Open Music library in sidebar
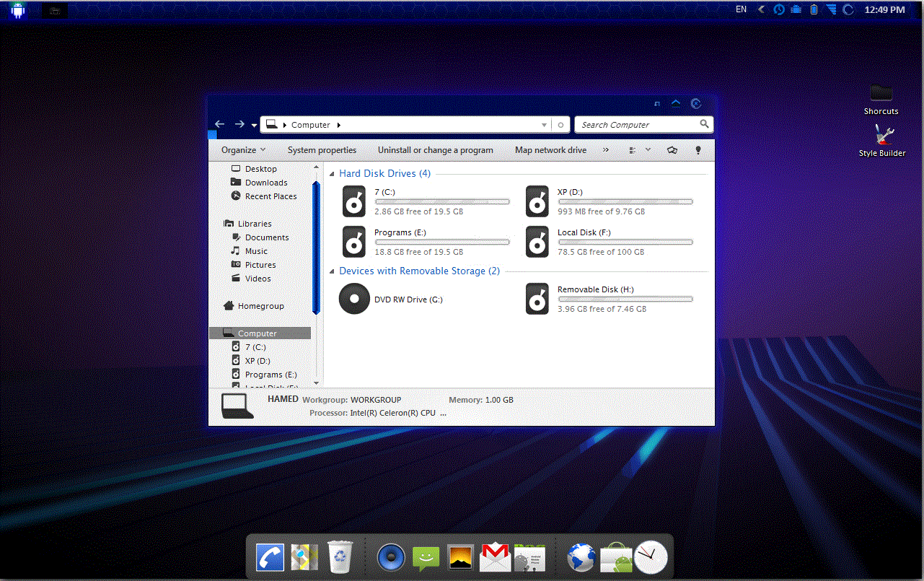The height and width of the screenshot is (581, 924). (x=249, y=251)
